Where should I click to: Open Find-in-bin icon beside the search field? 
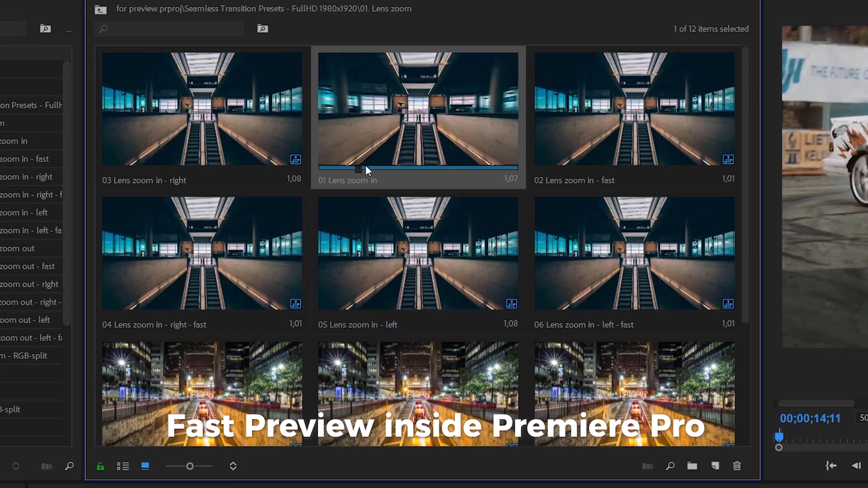coord(263,29)
